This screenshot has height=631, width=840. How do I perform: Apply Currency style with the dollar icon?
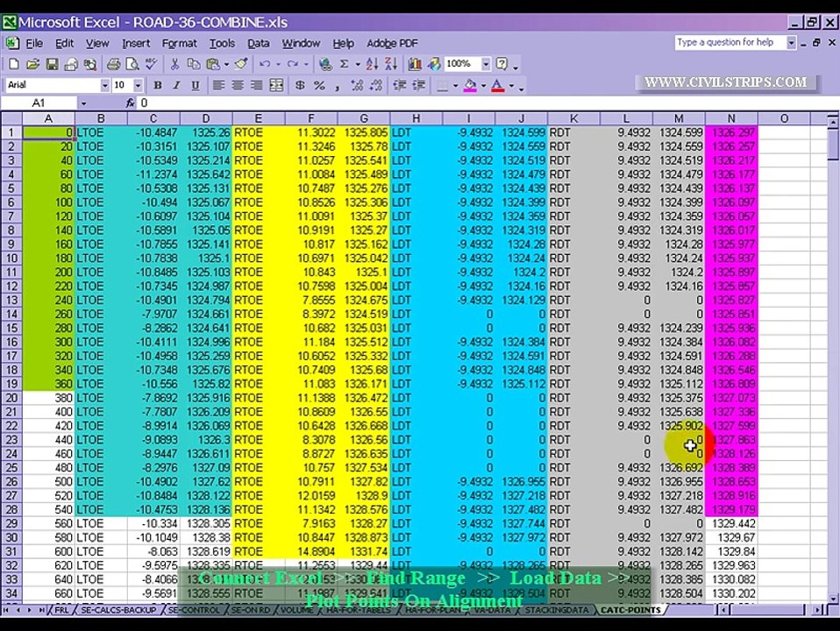click(300, 85)
